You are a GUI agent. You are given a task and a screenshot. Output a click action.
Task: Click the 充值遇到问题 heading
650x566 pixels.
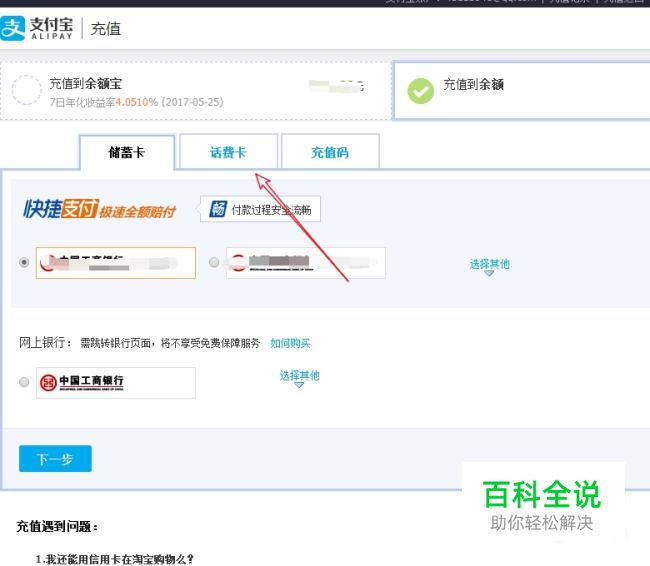57,527
